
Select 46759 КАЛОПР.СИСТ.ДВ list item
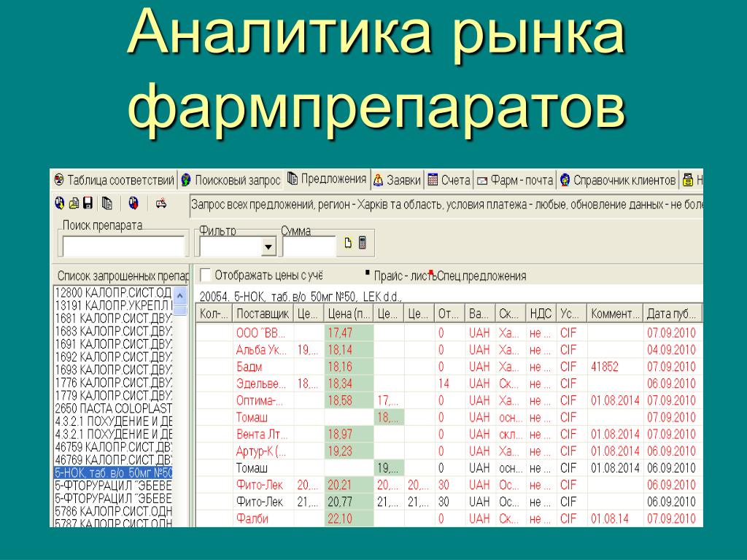point(113,447)
